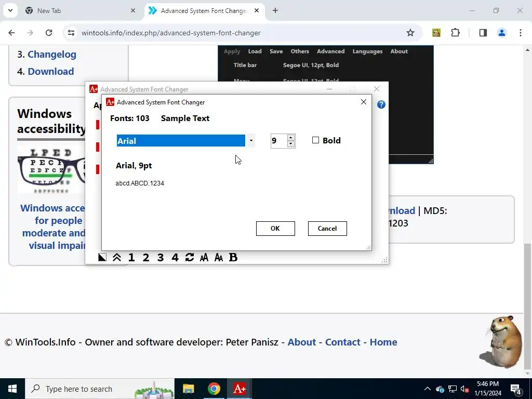Click the muted speaker volume tray icon
The width and height of the screenshot is (532, 399).
[x=465, y=389]
